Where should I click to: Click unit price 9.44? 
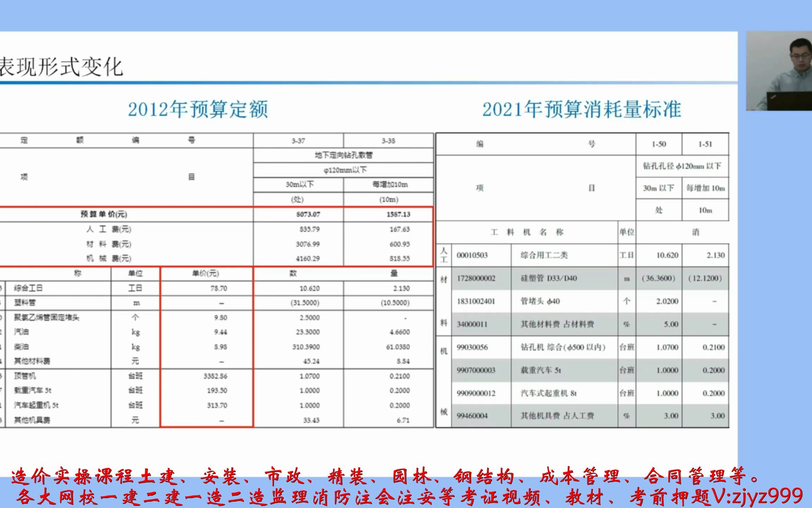click(x=221, y=332)
